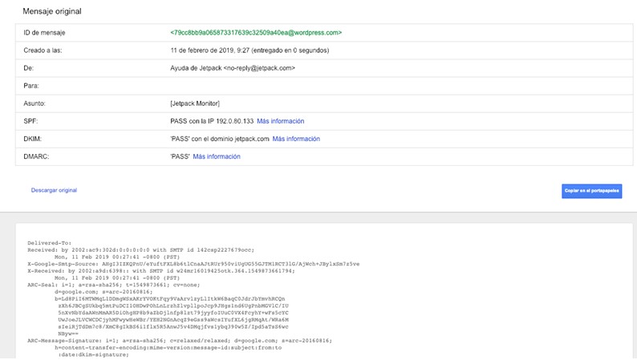Click the 'Creado a las:' label

tap(43, 51)
